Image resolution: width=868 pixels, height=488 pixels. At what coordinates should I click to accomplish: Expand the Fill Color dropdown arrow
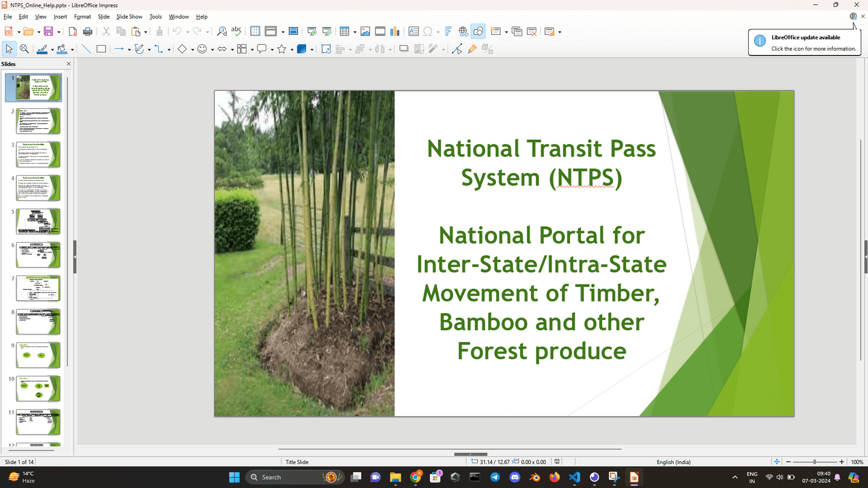[72, 49]
